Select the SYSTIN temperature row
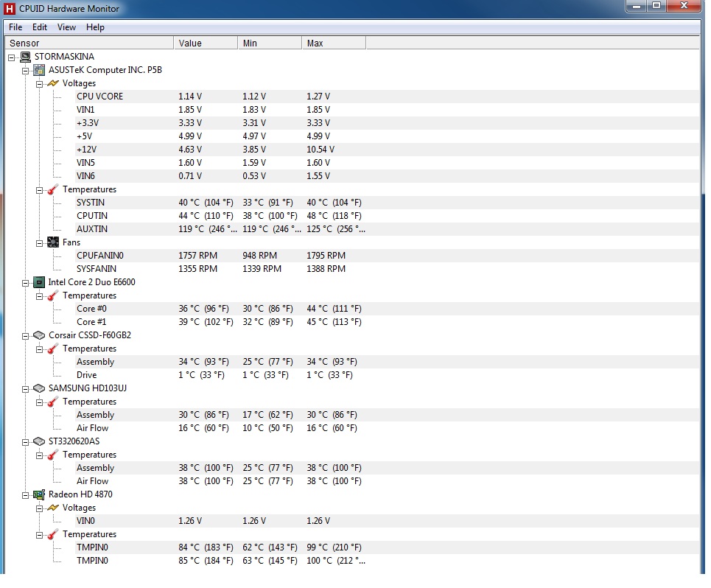The height and width of the screenshot is (588, 711). [x=388, y=203]
